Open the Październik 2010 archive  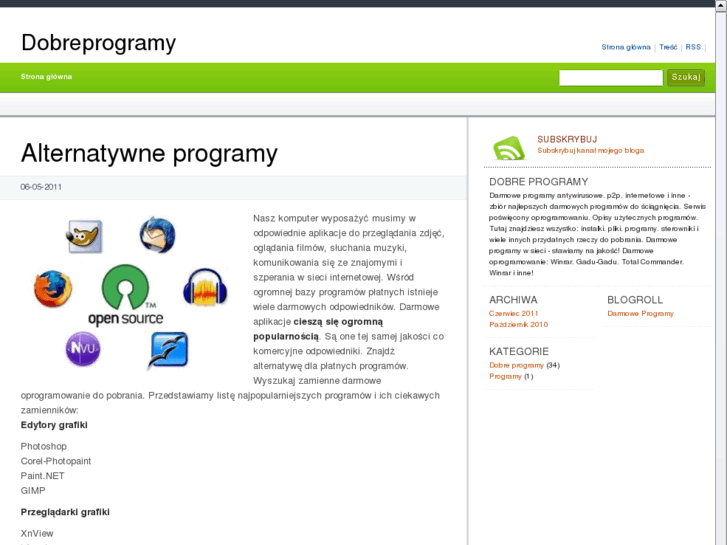pos(518,325)
